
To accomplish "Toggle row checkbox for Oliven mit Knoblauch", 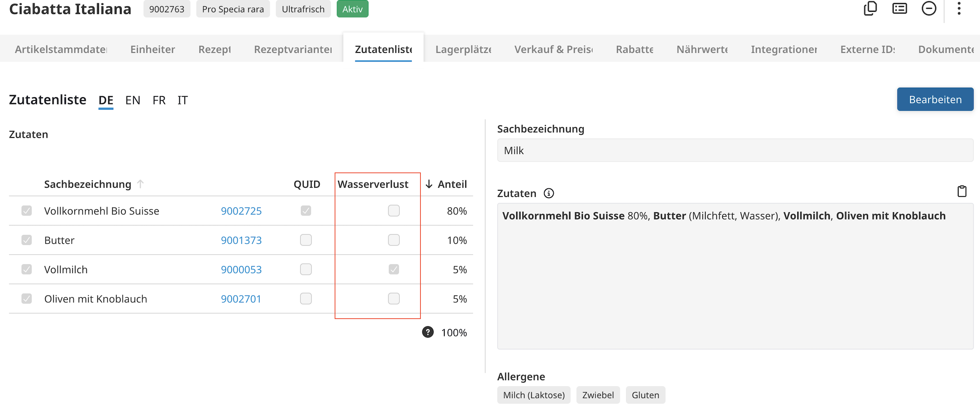I will pyautogui.click(x=27, y=299).
